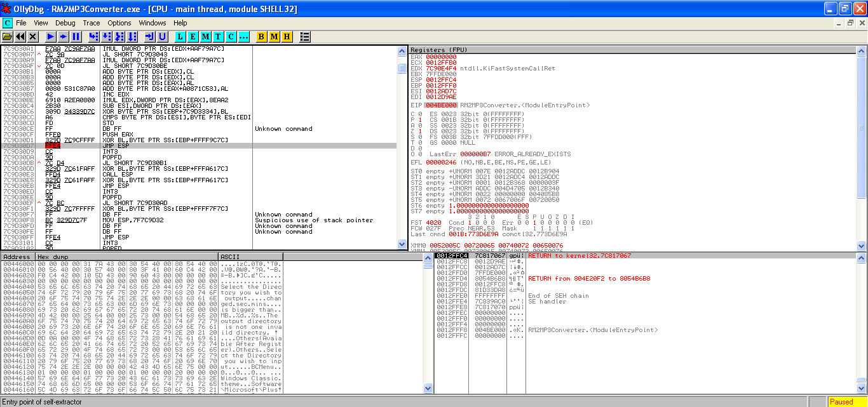
Task: Open Executable modules with the E icon
Action: (193, 37)
